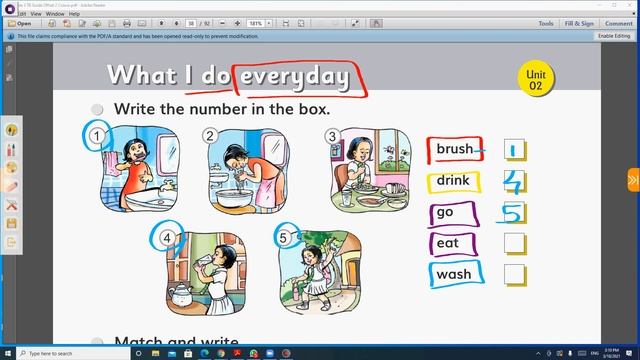Click the word drink in the yellow box
This screenshot has width=640, height=360.
point(453,180)
